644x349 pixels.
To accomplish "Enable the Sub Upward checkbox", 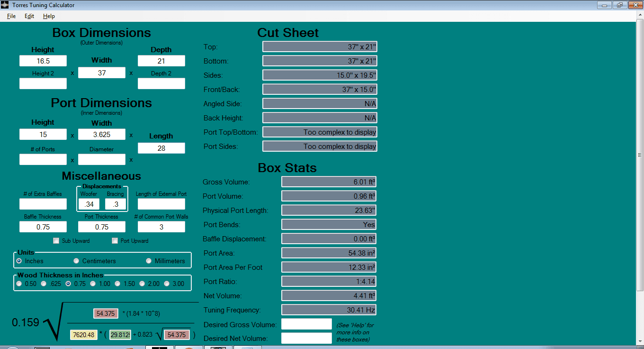I will pyautogui.click(x=56, y=241).
